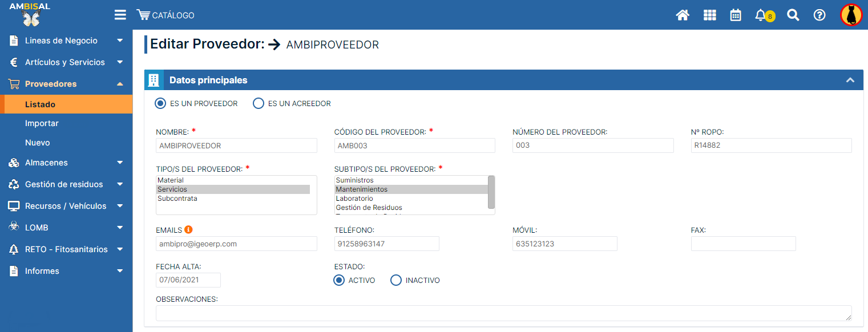
Task: Click the home icon in top bar
Action: point(683,15)
